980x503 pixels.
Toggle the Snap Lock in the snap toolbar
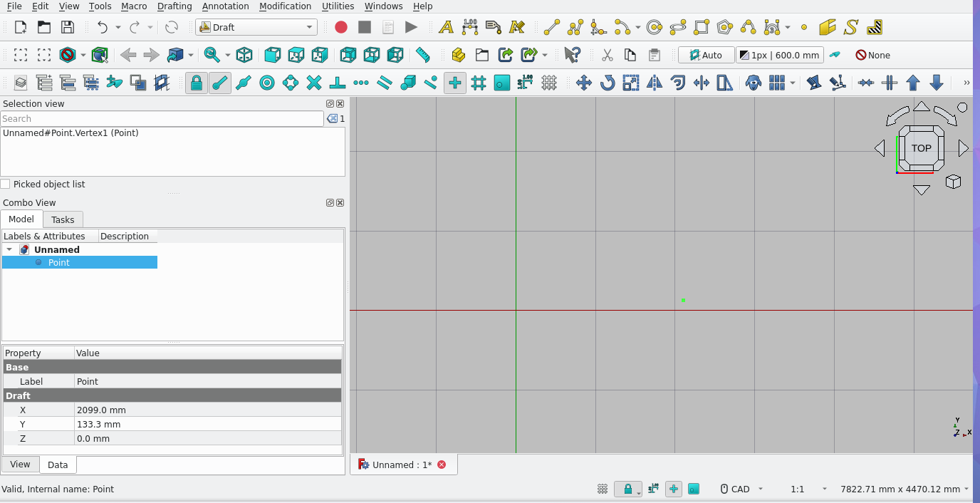(197, 83)
